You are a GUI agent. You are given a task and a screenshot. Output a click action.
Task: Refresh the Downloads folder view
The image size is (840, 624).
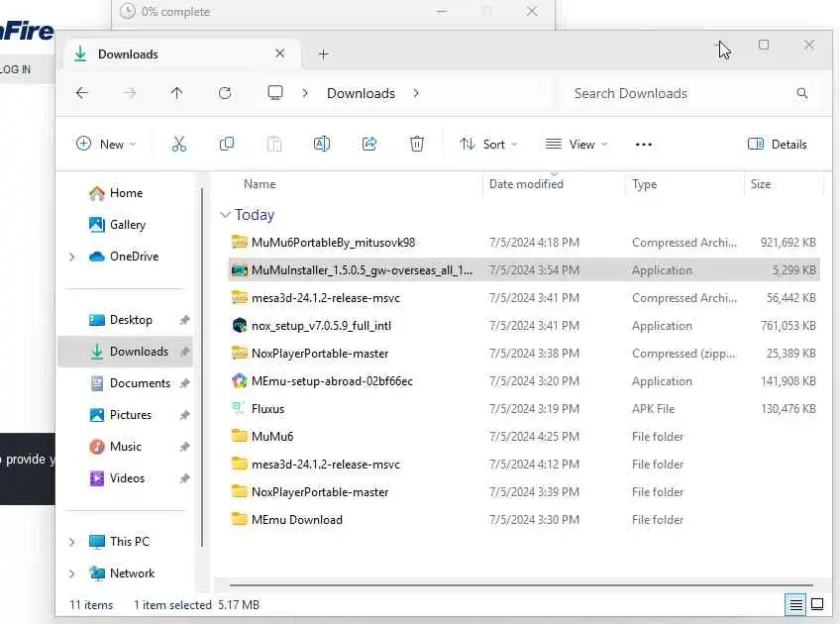pos(225,93)
